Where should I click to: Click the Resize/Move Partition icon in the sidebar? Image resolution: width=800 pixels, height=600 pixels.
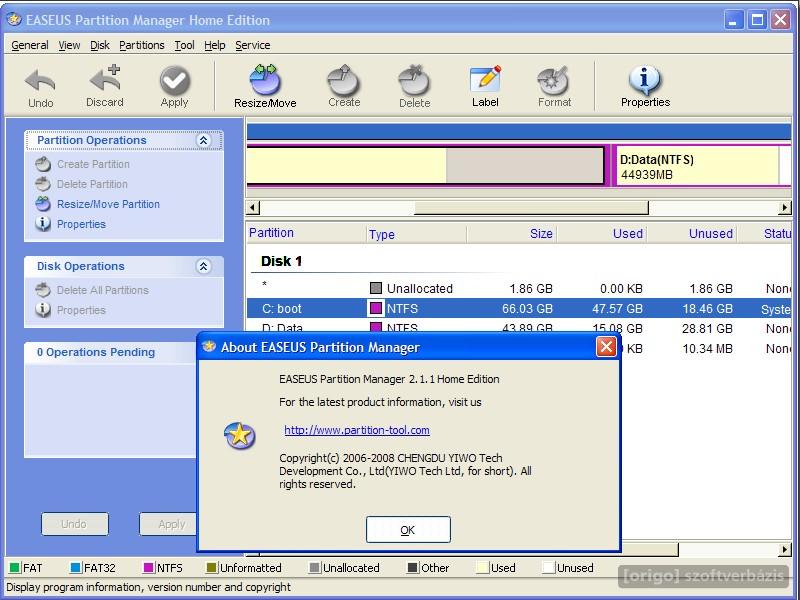tap(43, 204)
